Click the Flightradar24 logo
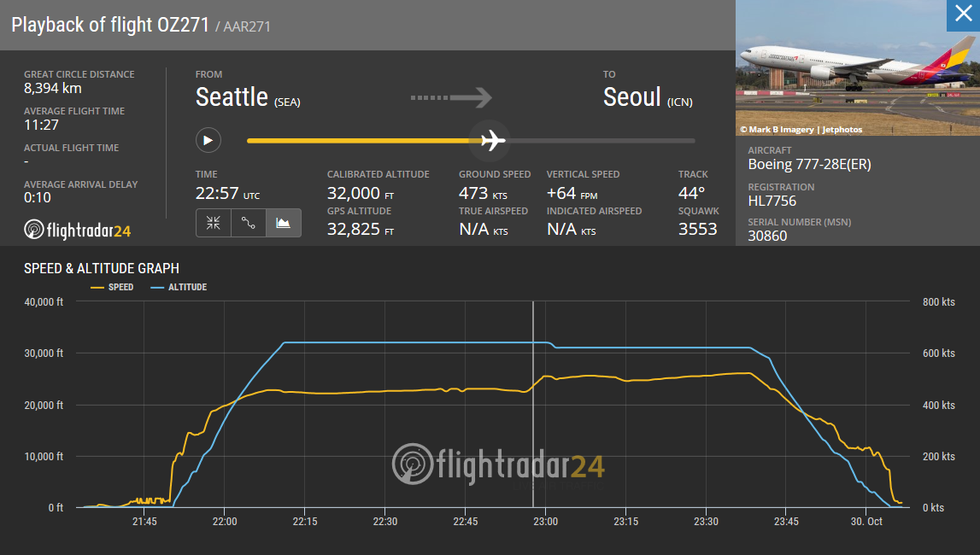This screenshot has height=555, width=980. 78,230
